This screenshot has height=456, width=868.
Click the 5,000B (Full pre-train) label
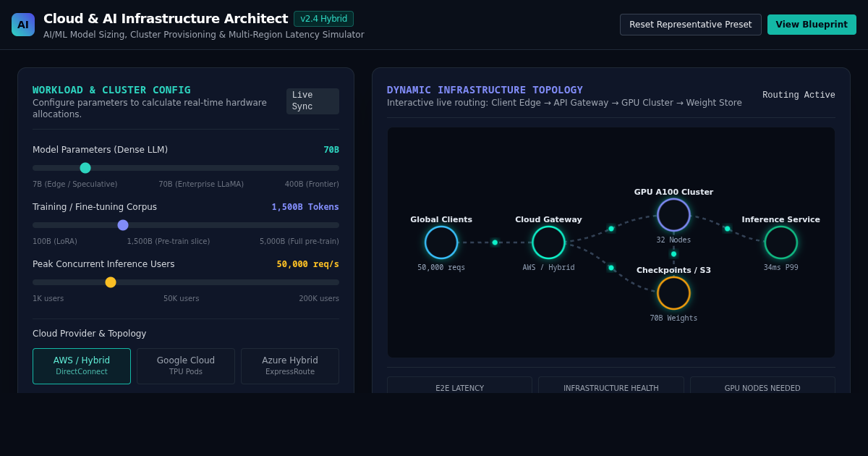pyautogui.click(x=299, y=242)
